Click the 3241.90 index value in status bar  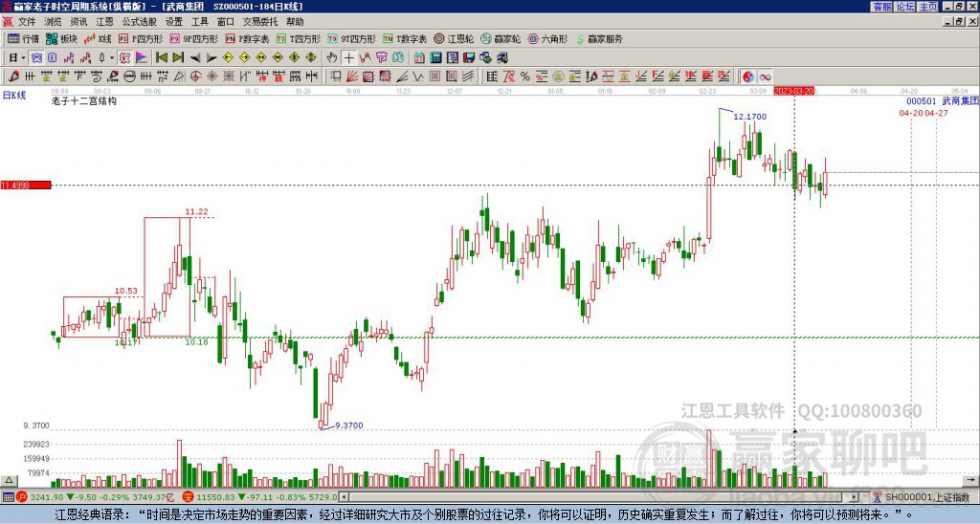[x=46, y=497]
